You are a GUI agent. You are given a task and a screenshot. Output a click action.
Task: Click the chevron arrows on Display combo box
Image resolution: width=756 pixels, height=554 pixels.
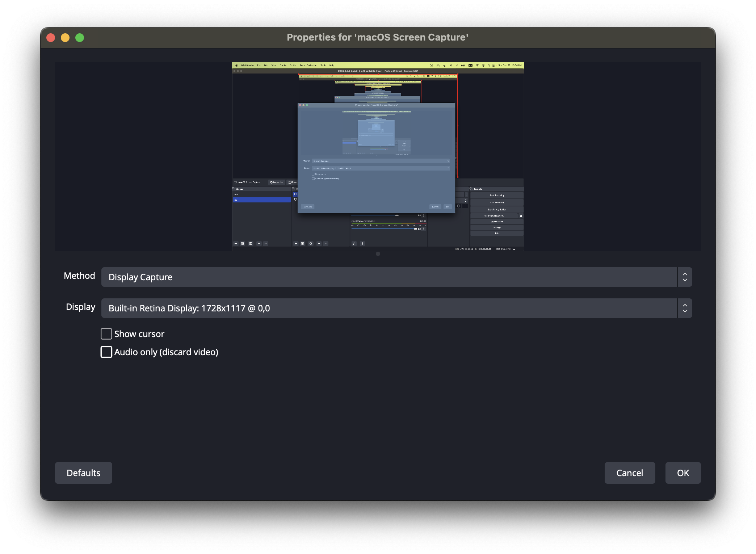[685, 308]
